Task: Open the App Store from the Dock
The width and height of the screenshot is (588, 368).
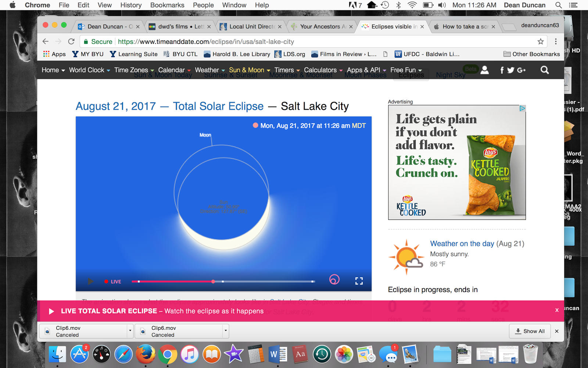Action: tap(79, 355)
